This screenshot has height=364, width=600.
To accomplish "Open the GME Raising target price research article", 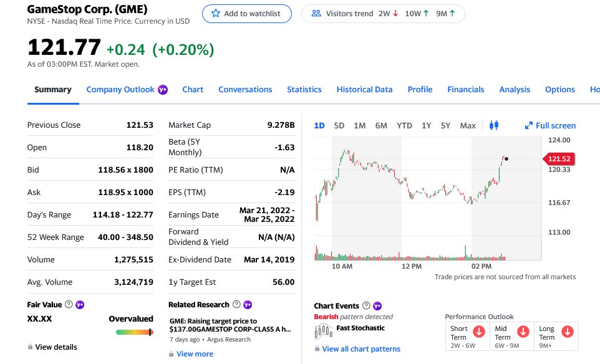I will [x=230, y=325].
